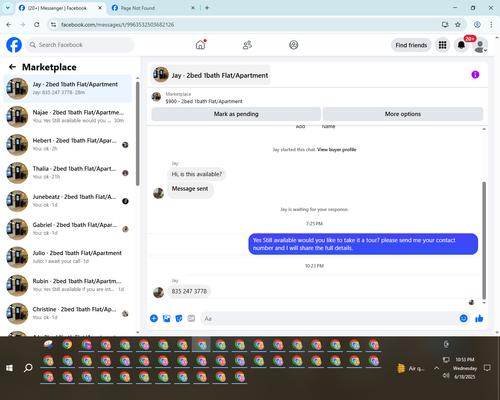The width and height of the screenshot is (500, 400).
Task: Click the 835 247 3778 message bubble
Action: click(189, 291)
